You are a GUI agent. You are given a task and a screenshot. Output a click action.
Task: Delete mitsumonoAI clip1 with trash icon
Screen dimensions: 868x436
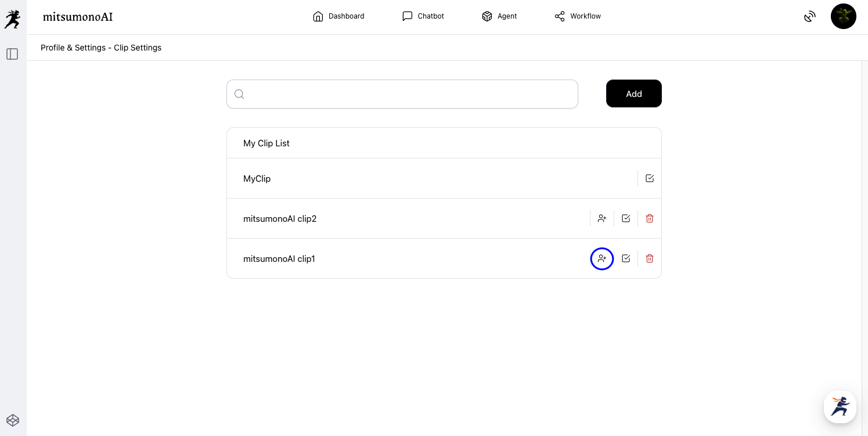tap(650, 258)
